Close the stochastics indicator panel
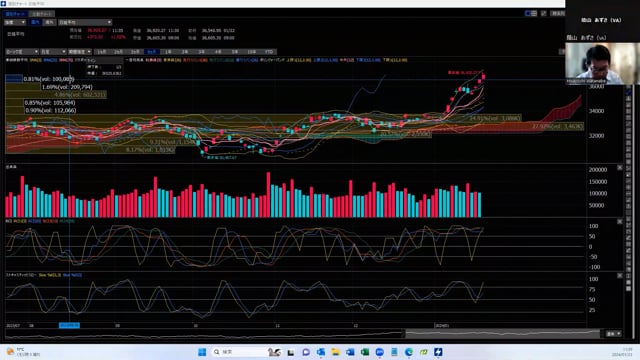Screen dimensions: 640x360 point(620,276)
